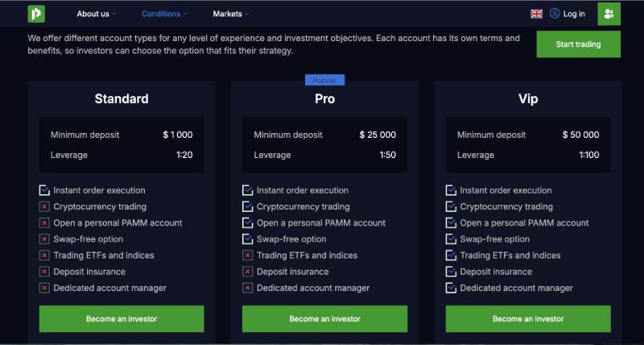This screenshot has width=644, height=345.
Task: Click Vip's Deposit insurance checkmark
Action: pyautogui.click(x=451, y=272)
